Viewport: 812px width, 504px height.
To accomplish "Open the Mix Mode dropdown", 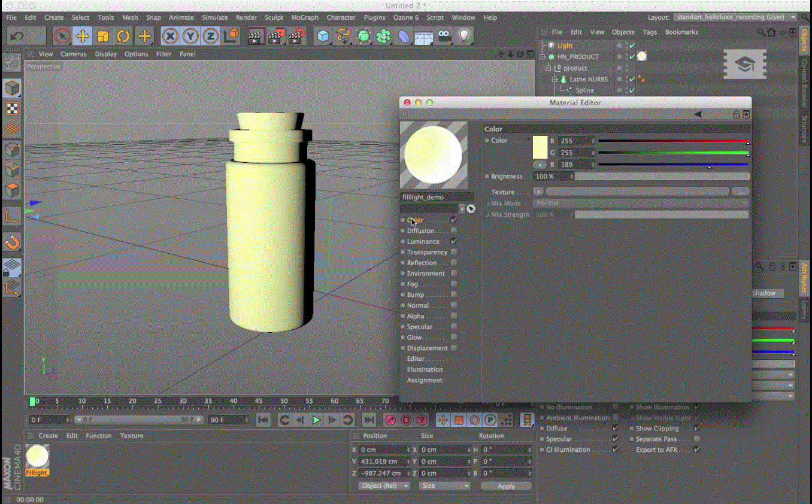I will pyautogui.click(x=641, y=204).
